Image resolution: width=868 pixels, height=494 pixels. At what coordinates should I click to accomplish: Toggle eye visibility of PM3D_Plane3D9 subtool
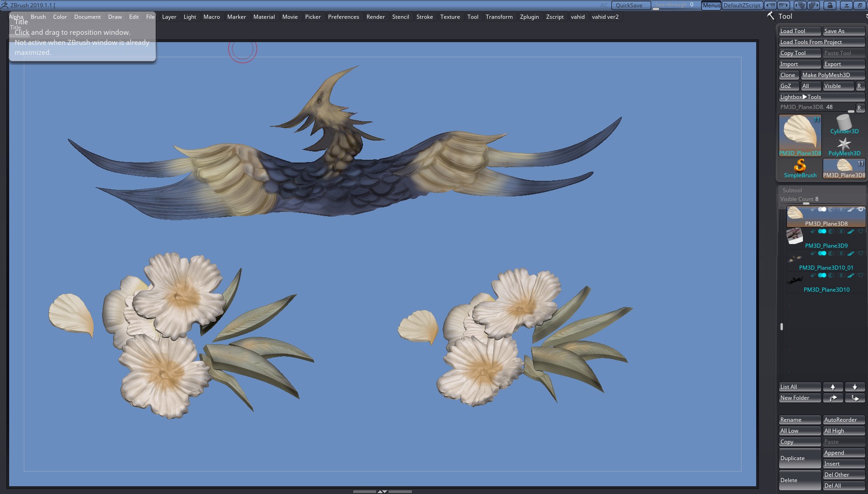pyautogui.click(x=861, y=232)
